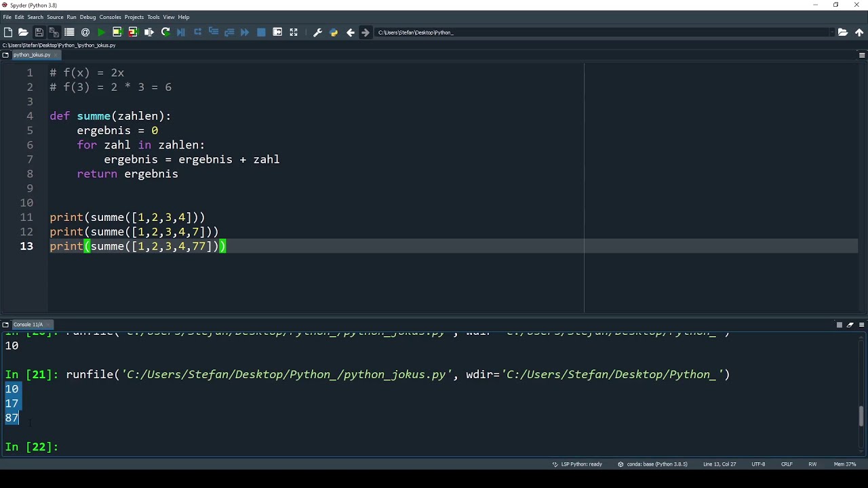Open the file list outline icon
Viewport: 868px width, 488px height.
(x=69, y=32)
